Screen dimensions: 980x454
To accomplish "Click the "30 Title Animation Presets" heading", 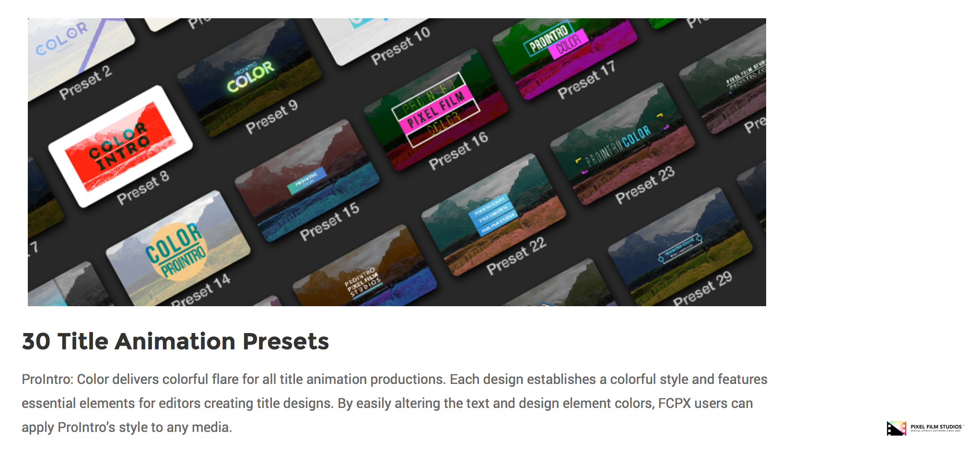I will point(175,341).
